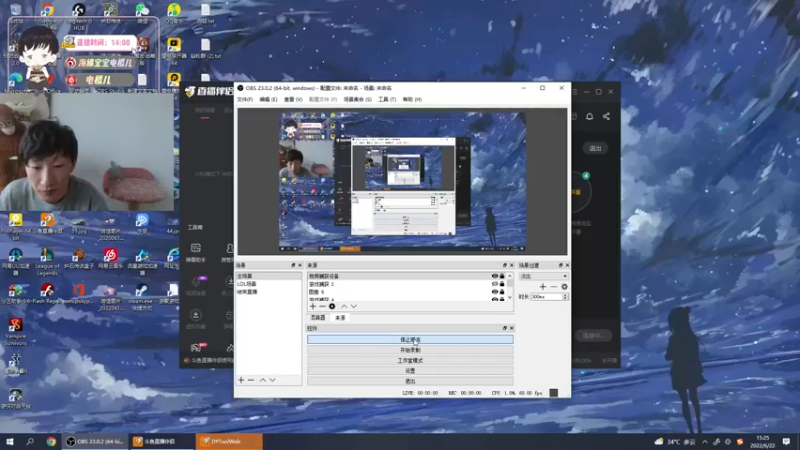Viewport: 800px width, 450px height.
Task: Switch to the 混音器 tab
Action: 318,318
